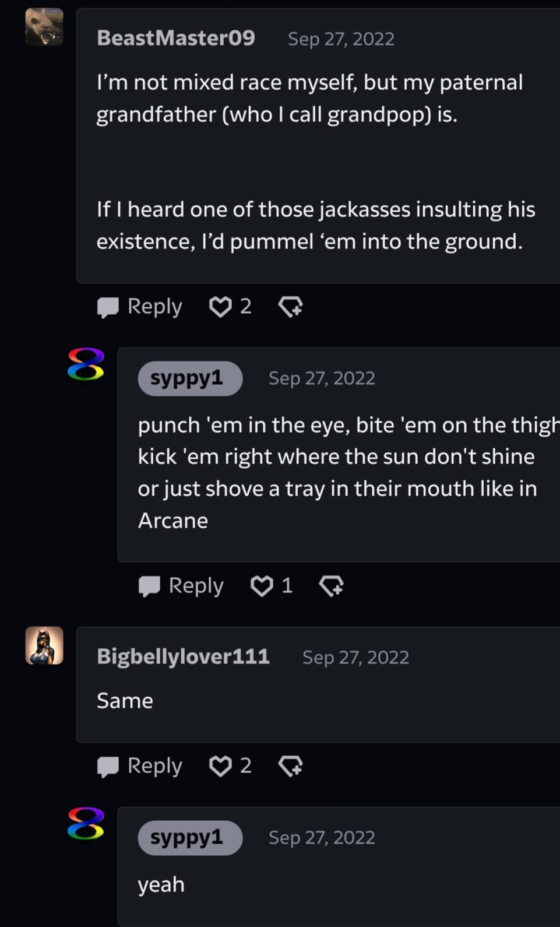Screen dimensions: 560x927
Task: Open the timestamp on syppy1's "yeah" reply
Action: 322,838
